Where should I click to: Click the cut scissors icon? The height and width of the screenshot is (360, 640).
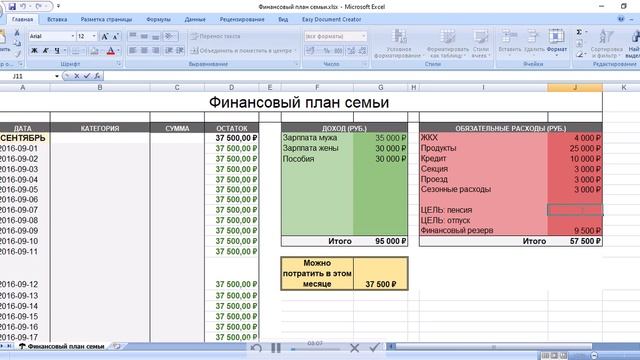(17, 33)
